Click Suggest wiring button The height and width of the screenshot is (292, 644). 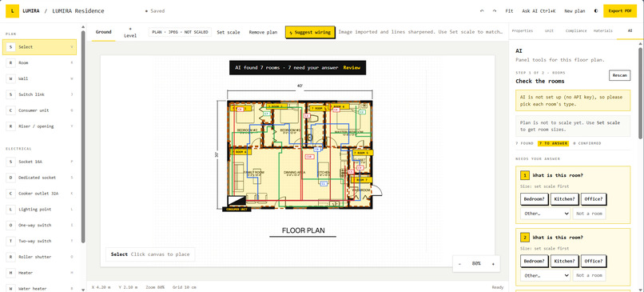pyautogui.click(x=310, y=32)
